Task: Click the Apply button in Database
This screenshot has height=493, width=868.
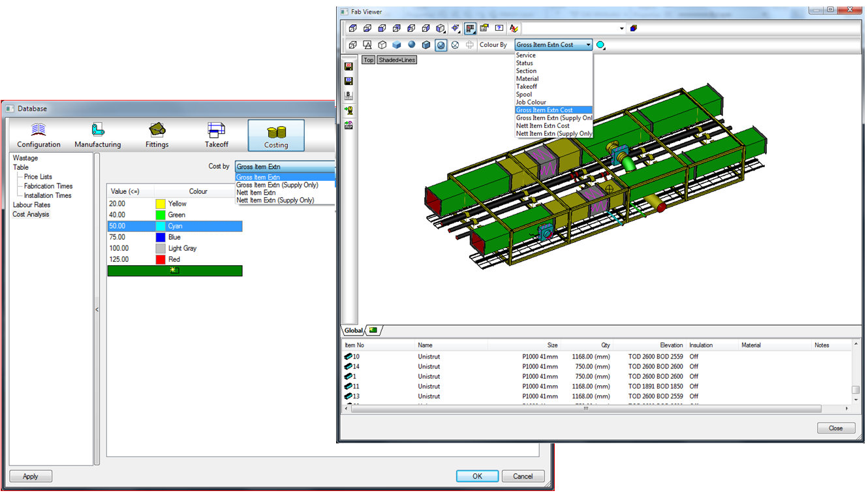Action: [x=31, y=477]
